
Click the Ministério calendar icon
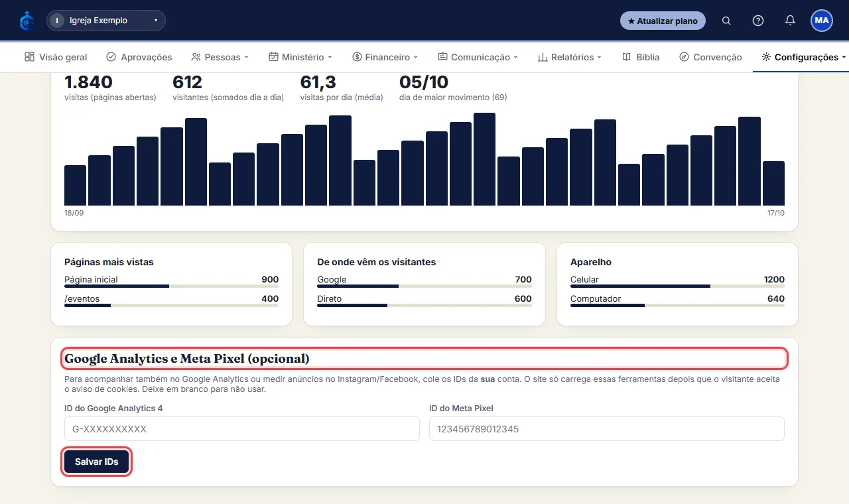coord(273,57)
